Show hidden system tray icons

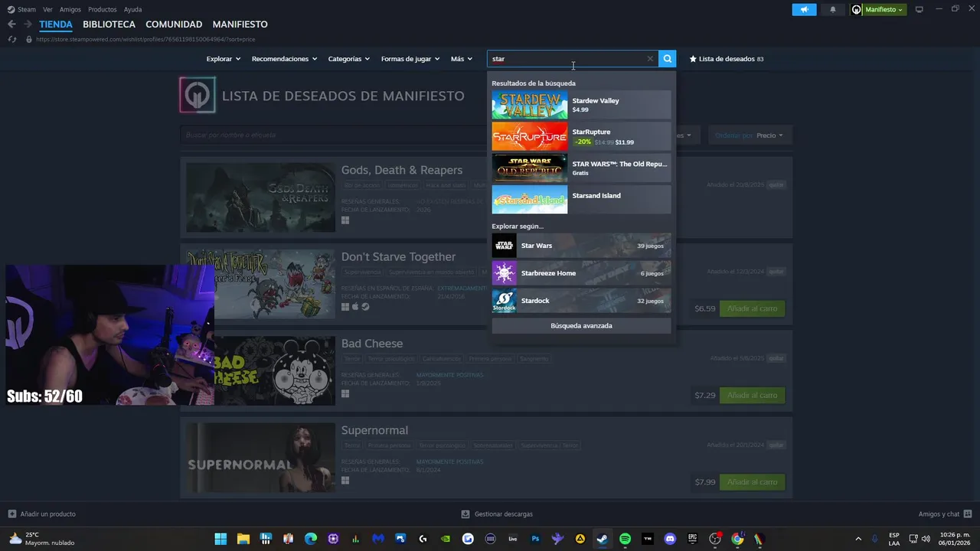click(858, 539)
